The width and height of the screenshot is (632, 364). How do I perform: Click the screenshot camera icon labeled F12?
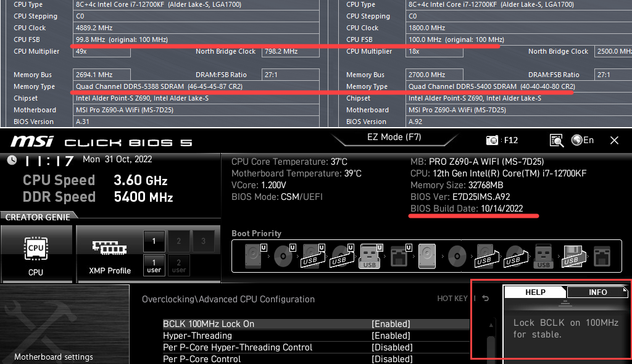492,140
